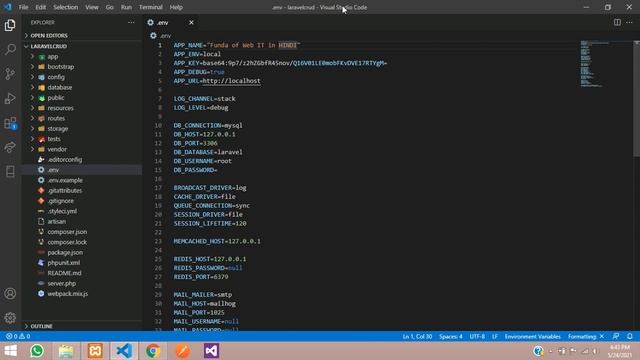Close the .env editor tab
The image size is (640, 360).
191,22
